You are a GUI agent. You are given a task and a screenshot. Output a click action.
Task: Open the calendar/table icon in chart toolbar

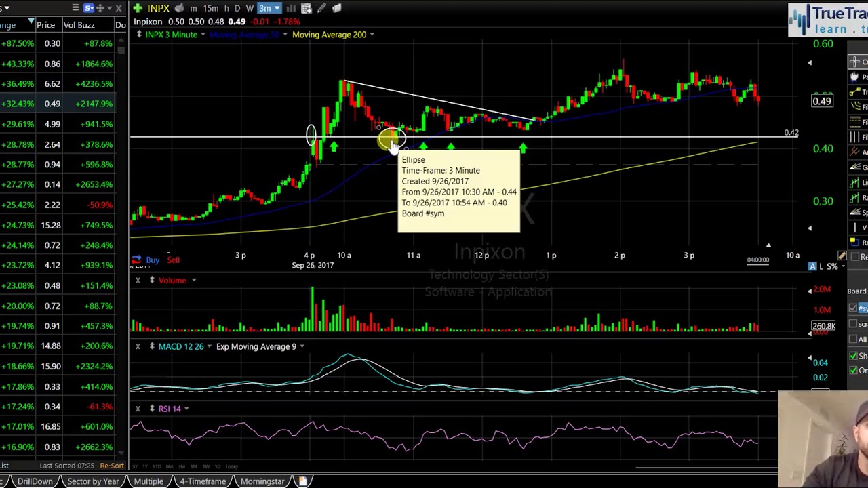(306, 8)
